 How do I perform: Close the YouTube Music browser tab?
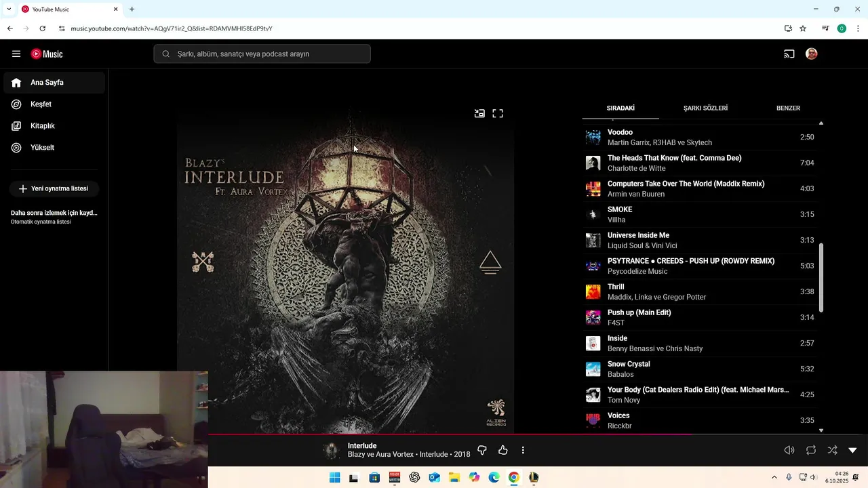[115, 9]
